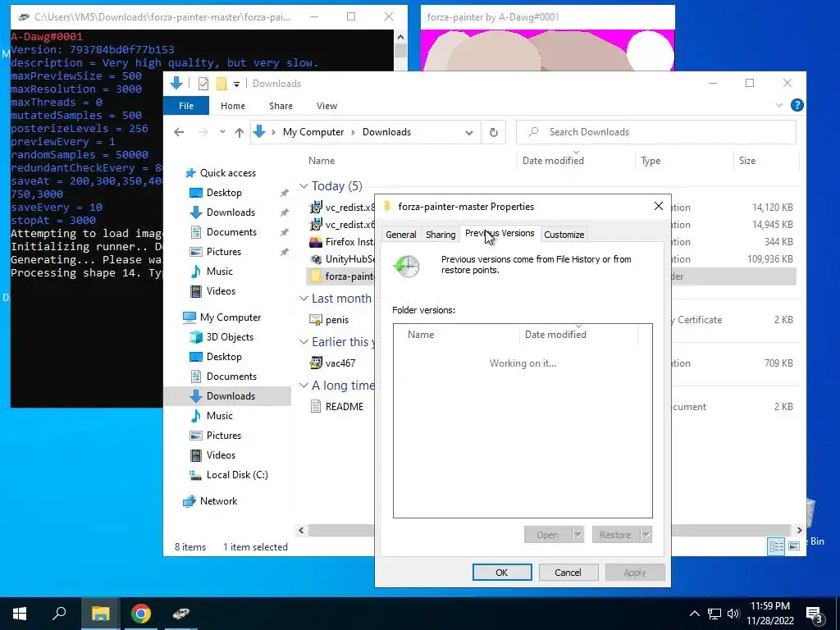Open the Customize Quick Access Toolbar dropdown
The width and height of the screenshot is (840, 630).
[x=236, y=84]
